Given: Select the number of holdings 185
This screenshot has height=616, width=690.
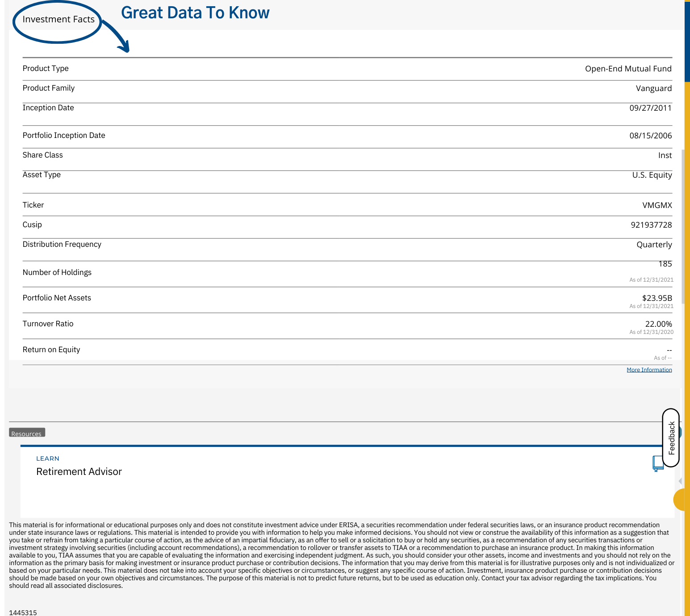Looking at the screenshot, I should tap(665, 264).
